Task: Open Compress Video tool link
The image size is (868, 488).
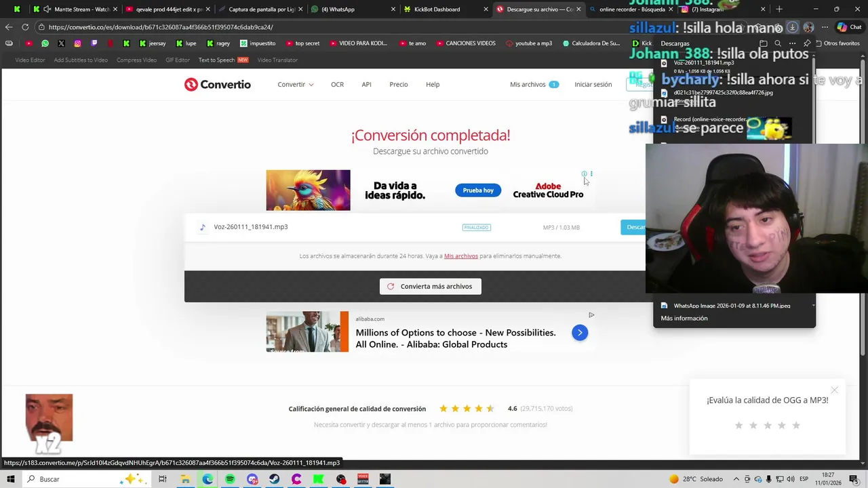Action: click(x=136, y=60)
